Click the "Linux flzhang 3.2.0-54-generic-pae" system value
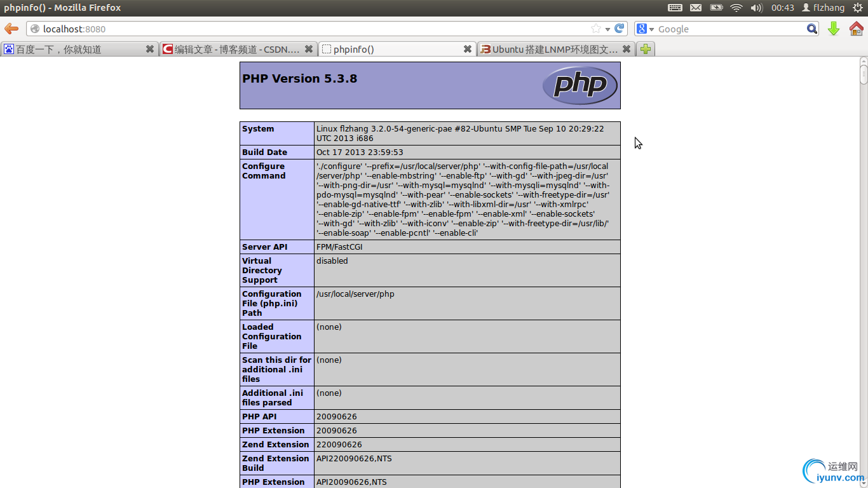 pyautogui.click(x=460, y=133)
